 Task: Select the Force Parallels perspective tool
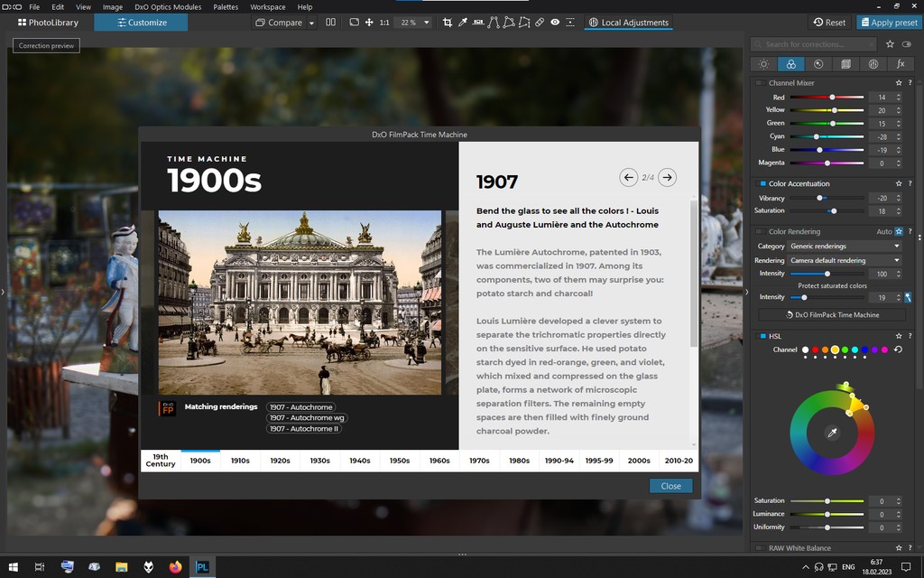tap(494, 23)
